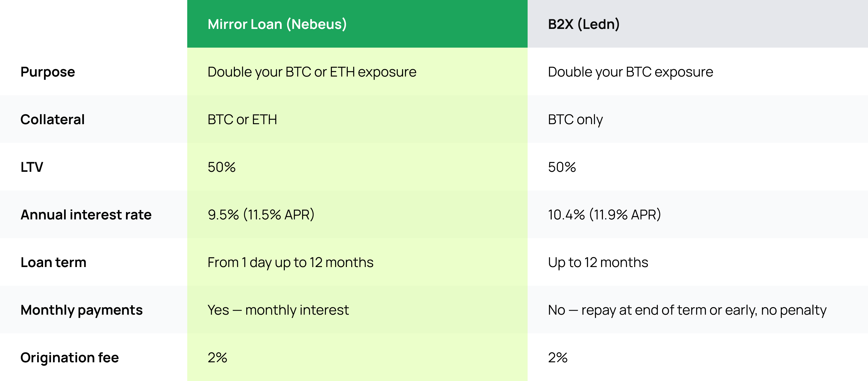Screen dimensions: 868x381
Task: Select "From 1 day up to 12 months"
Action: 290,263
